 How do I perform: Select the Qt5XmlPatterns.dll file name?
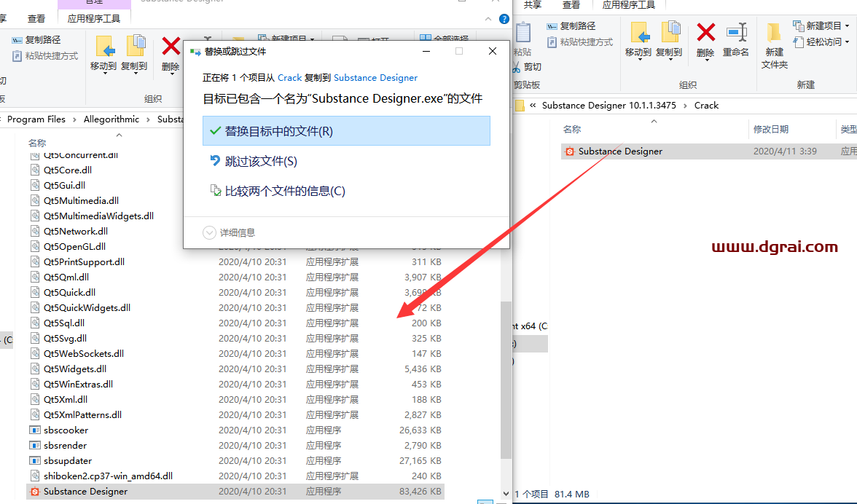[x=82, y=414]
